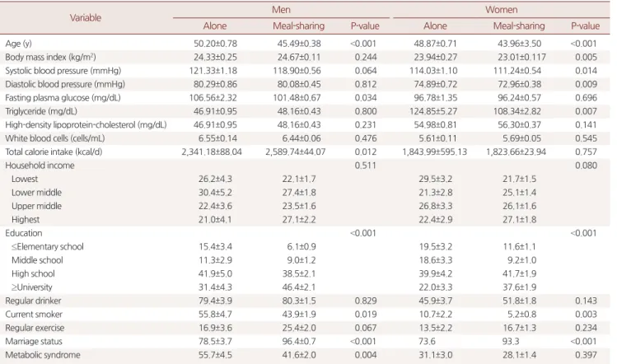Click systolic value "121.33±1.18"
The height and width of the screenshot is (364, 617).
(215, 71)
